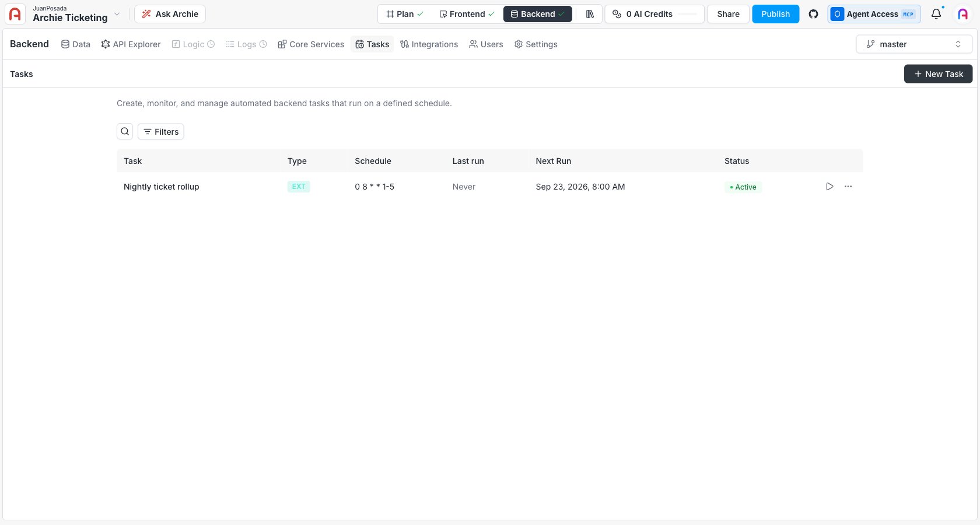
Task: Click Nightly ticket rollup task name
Action: click(x=162, y=187)
